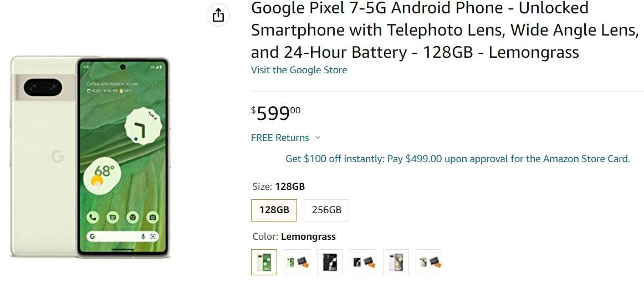Select the black Obsidian phone swatch
Image resolution: width=644 pixels, height=287 pixels.
coord(330,262)
